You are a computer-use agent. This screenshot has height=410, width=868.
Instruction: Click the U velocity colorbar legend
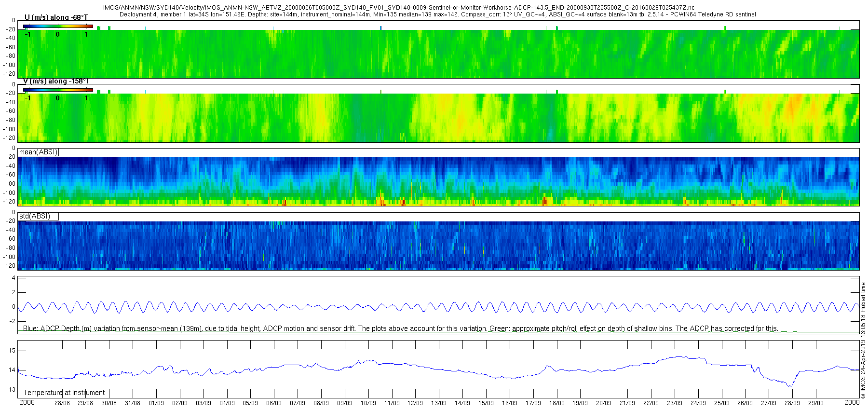point(58,26)
